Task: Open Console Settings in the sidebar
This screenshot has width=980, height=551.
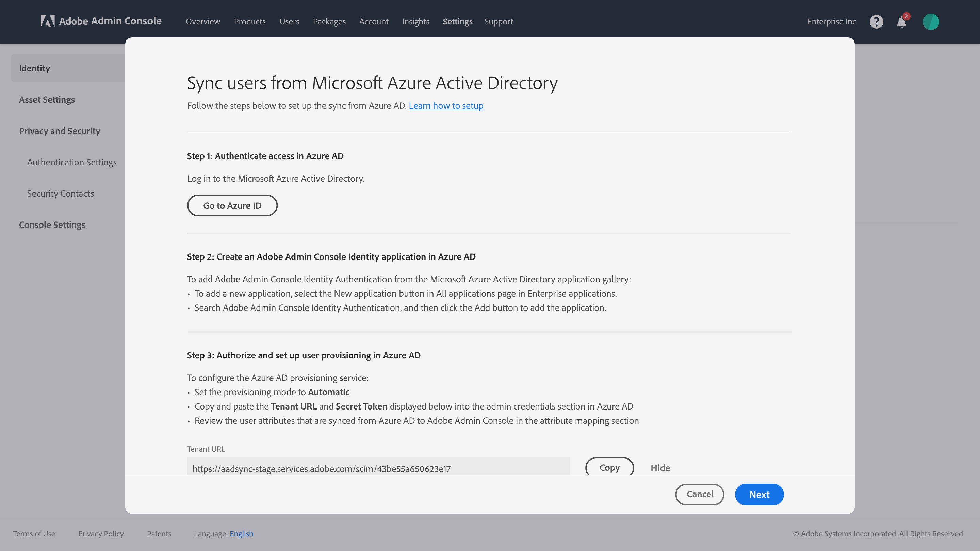Action: coord(52,225)
